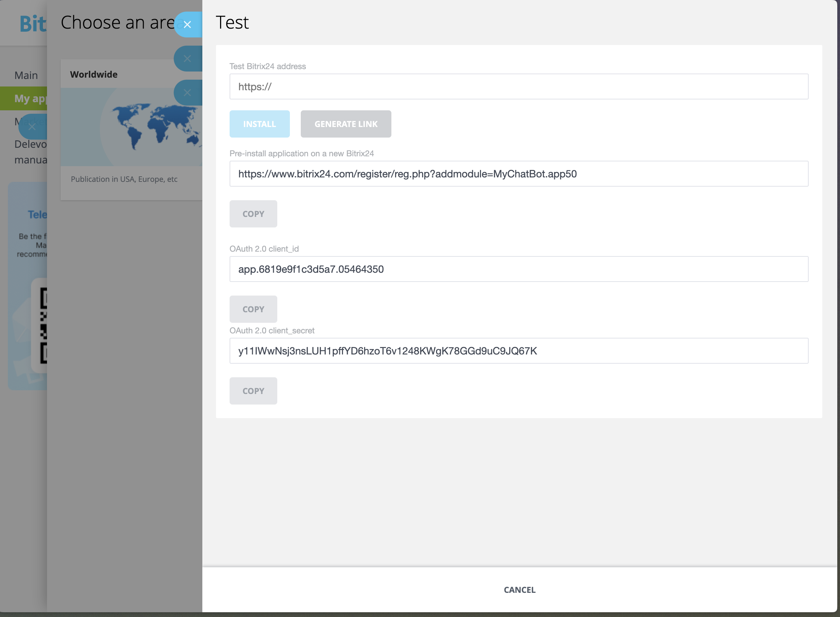Close the Test panel using the topmost light-blue X
The width and height of the screenshot is (840, 617).
click(187, 25)
